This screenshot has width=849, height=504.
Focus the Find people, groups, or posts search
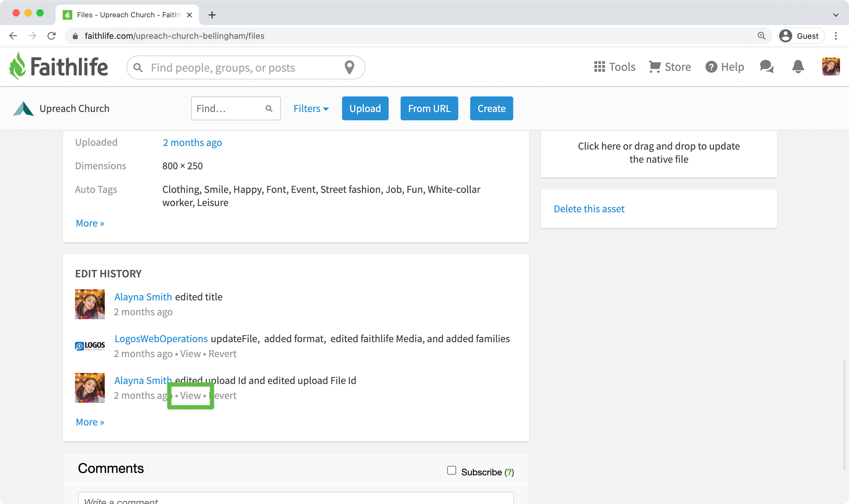pyautogui.click(x=246, y=67)
